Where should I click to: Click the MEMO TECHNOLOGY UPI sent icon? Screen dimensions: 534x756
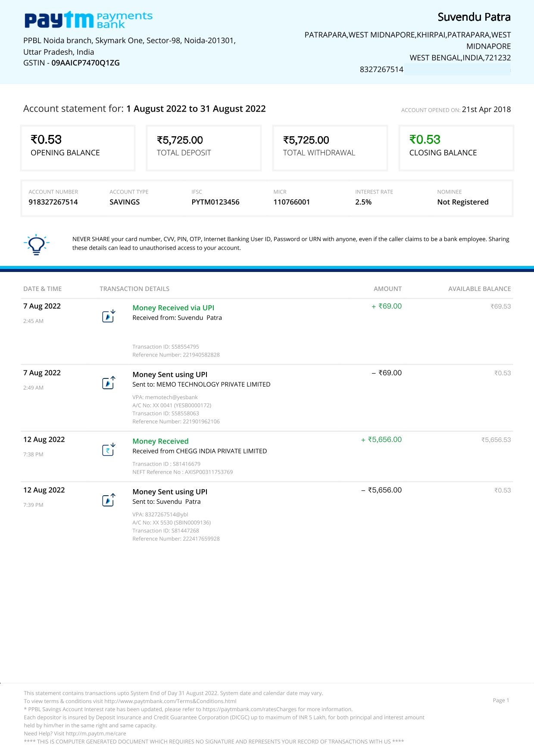pyautogui.click(x=109, y=383)
